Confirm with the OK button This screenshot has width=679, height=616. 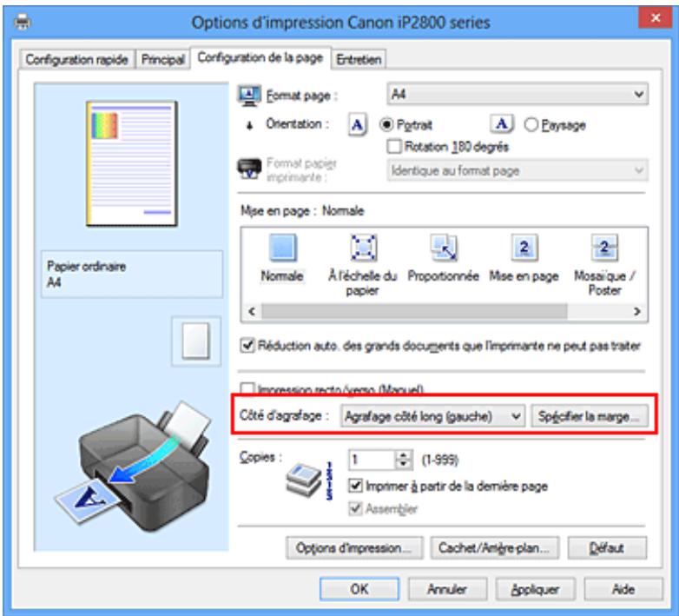pyautogui.click(x=359, y=589)
